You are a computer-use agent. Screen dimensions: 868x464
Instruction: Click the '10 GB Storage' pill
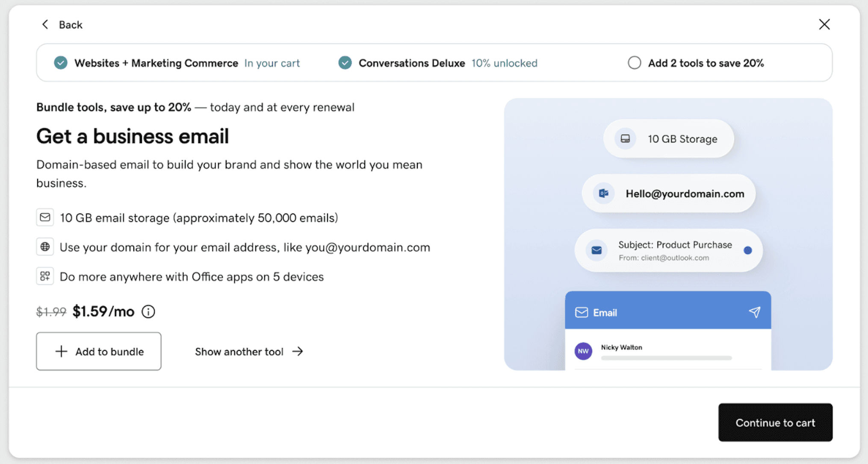[x=669, y=139]
